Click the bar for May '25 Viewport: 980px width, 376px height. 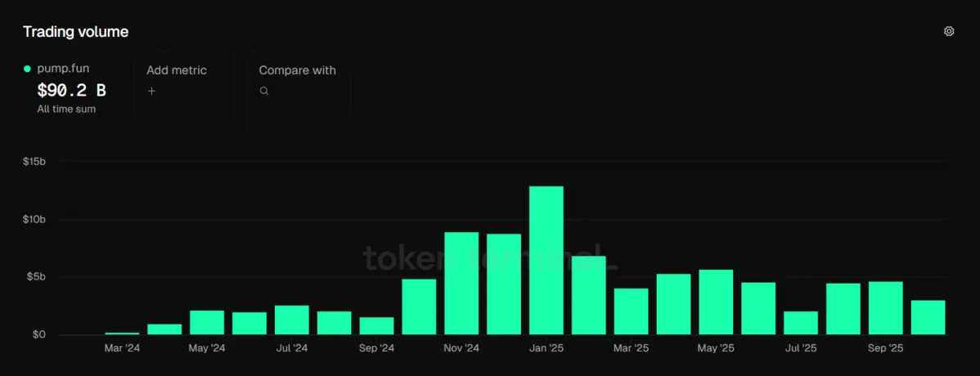point(716,302)
